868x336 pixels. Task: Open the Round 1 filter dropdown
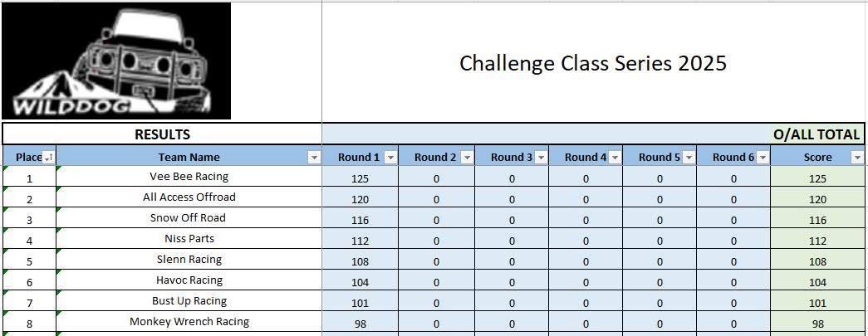391,158
